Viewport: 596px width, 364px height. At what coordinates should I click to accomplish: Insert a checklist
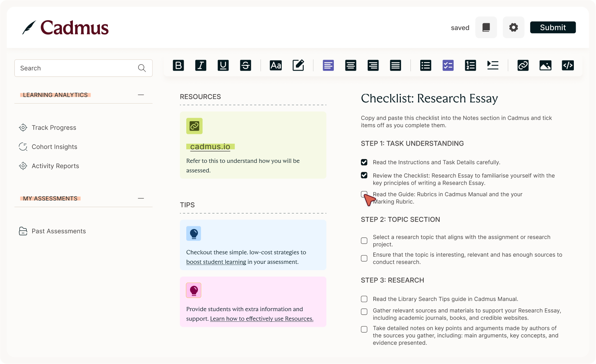click(x=448, y=65)
